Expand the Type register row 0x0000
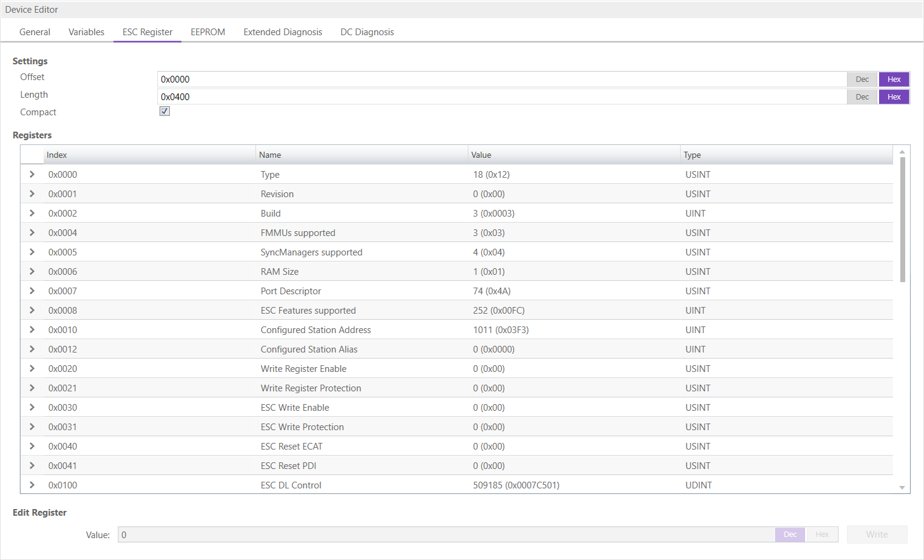 32,174
